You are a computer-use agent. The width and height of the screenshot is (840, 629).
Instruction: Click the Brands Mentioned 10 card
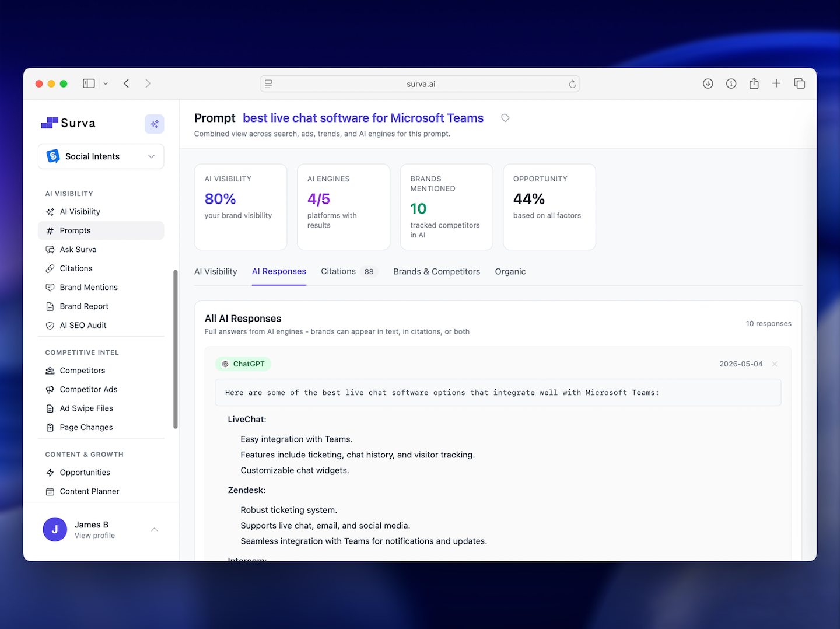click(447, 207)
